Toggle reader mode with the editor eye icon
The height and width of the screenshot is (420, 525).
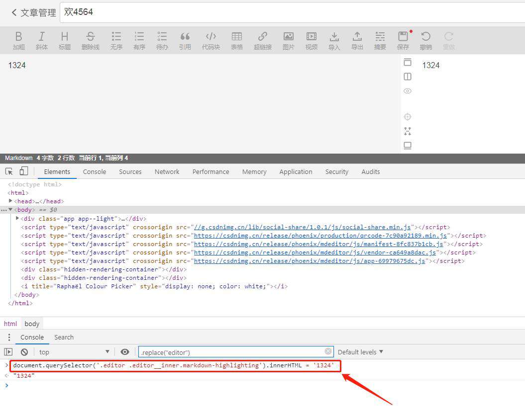408,91
